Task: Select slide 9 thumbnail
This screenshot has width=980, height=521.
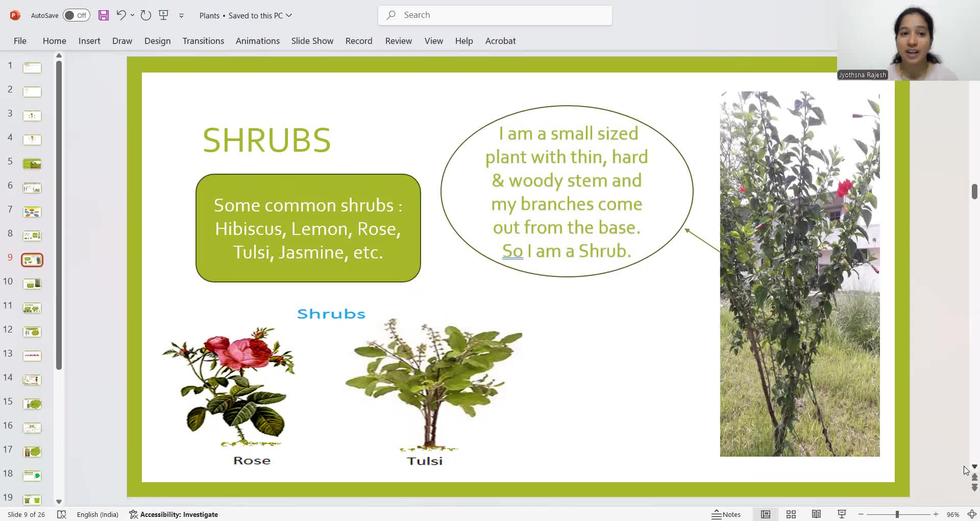Action: pyautogui.click(x=32, y=260)
